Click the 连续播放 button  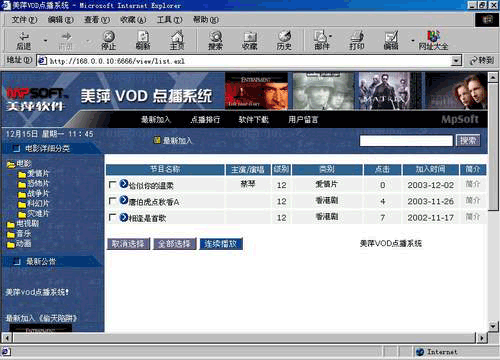coord(221,244)
